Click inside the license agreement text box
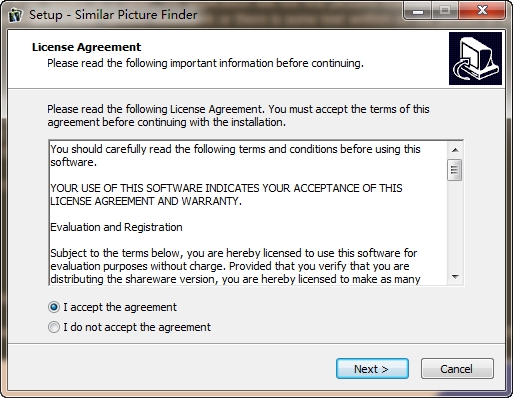The image size is (513, 398). [248, 213]
